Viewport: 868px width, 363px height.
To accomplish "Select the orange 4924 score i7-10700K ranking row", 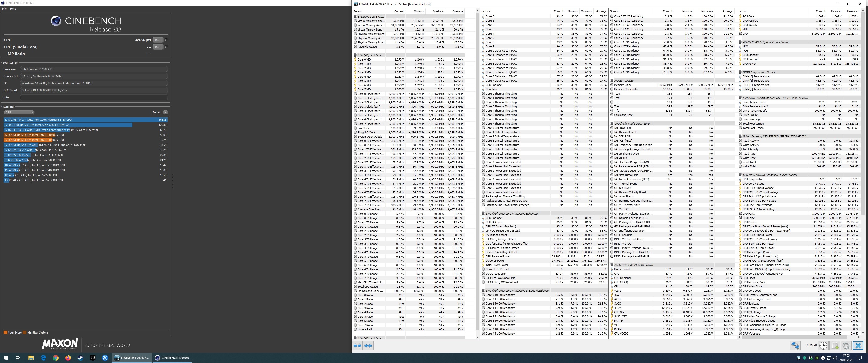I will pyautogui.click(x=86, y=140).
